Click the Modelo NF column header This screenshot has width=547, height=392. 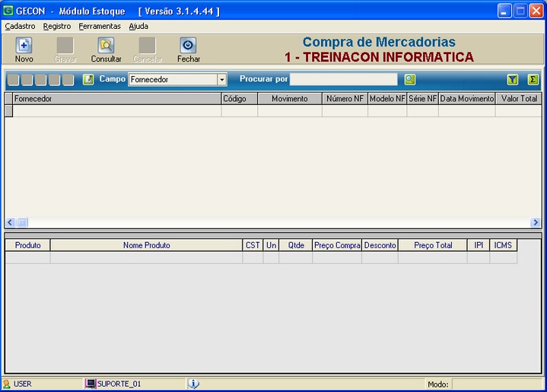[387, 99]
